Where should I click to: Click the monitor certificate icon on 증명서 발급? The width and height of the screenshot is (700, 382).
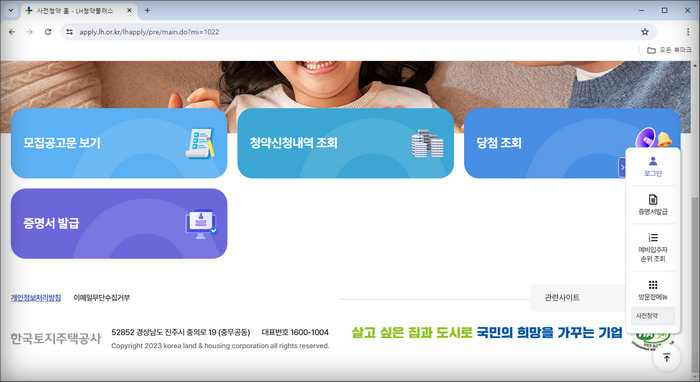point(201,224)
